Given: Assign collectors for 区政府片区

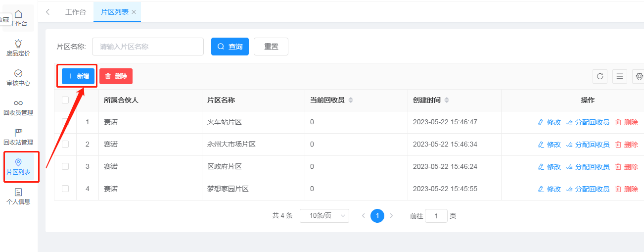Looking at the screenshot, I should click(588, 167).
